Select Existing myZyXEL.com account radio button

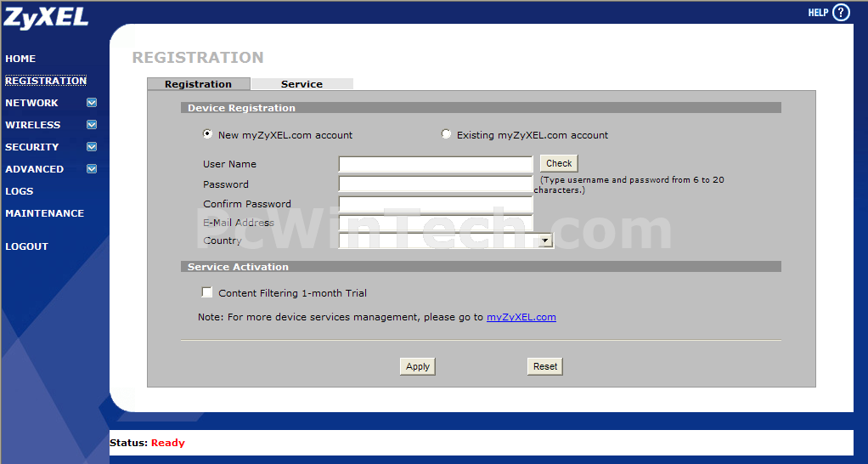[x=446, y=134]
